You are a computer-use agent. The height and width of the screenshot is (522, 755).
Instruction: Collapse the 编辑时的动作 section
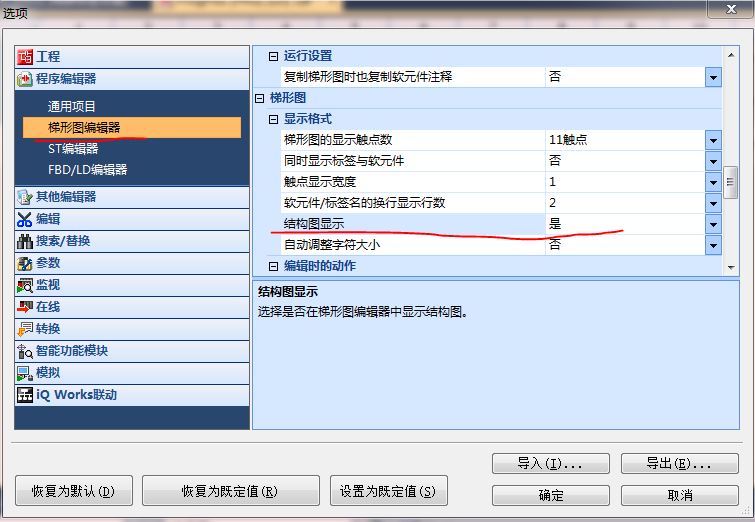point(275,266)
